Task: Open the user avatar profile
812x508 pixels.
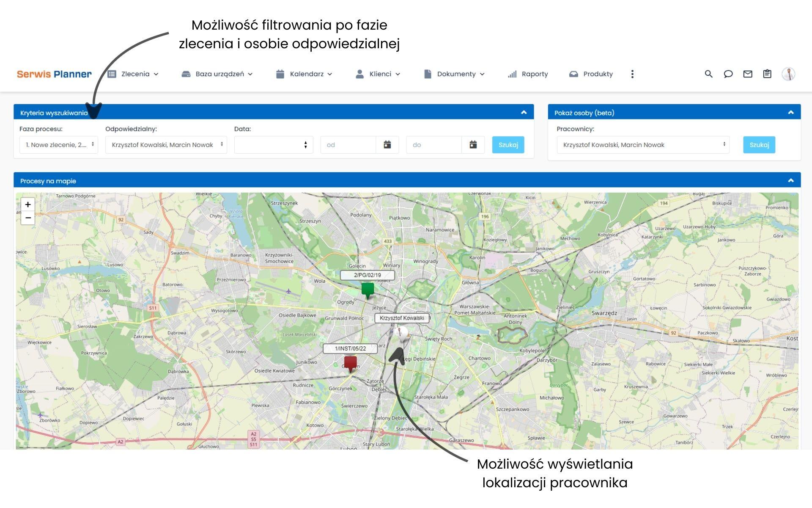Action: [x=788, y=74]
